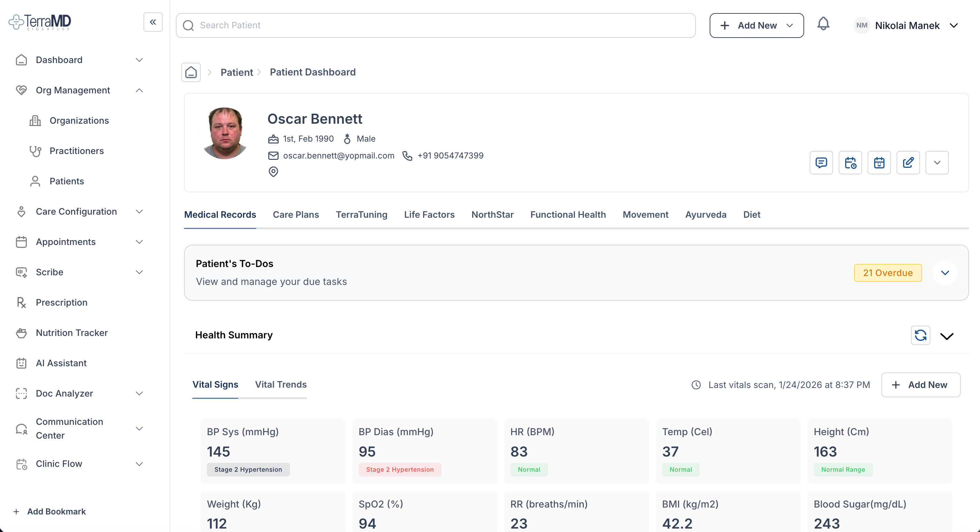Click the patient message chat icon
The height and width of the screenshot is (532, 980).
[821, 163]
